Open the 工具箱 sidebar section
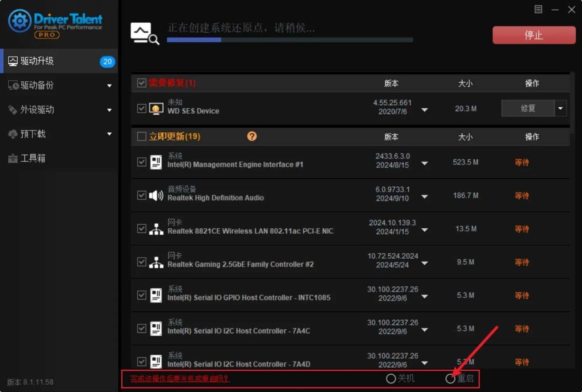Image resolution: width=582 pixels, height=392 pixels. coord(59,158)
